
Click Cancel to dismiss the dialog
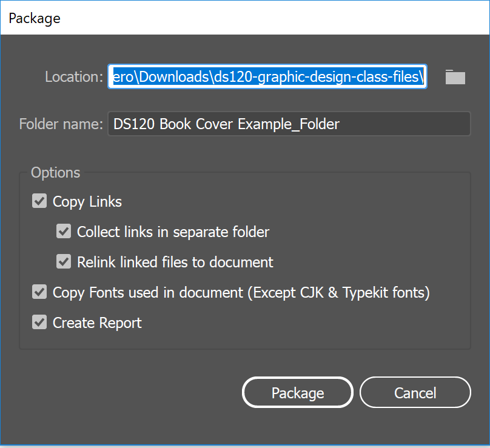tap(415, 392)
